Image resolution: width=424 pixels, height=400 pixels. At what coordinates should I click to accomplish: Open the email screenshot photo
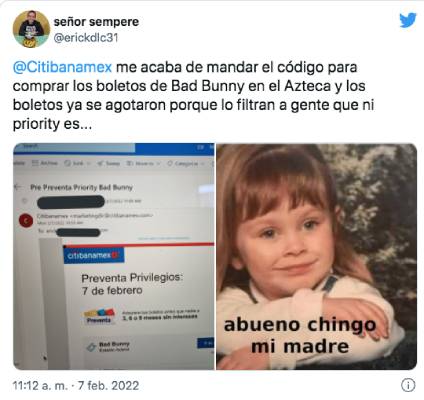pyautogui.click(x=114, y=256)
